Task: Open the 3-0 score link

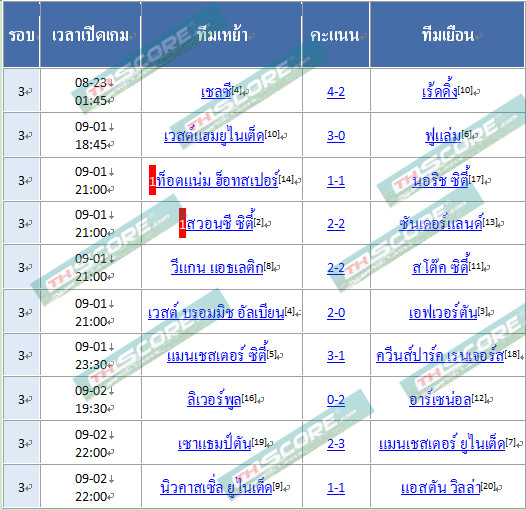Action: click(336, 136)
